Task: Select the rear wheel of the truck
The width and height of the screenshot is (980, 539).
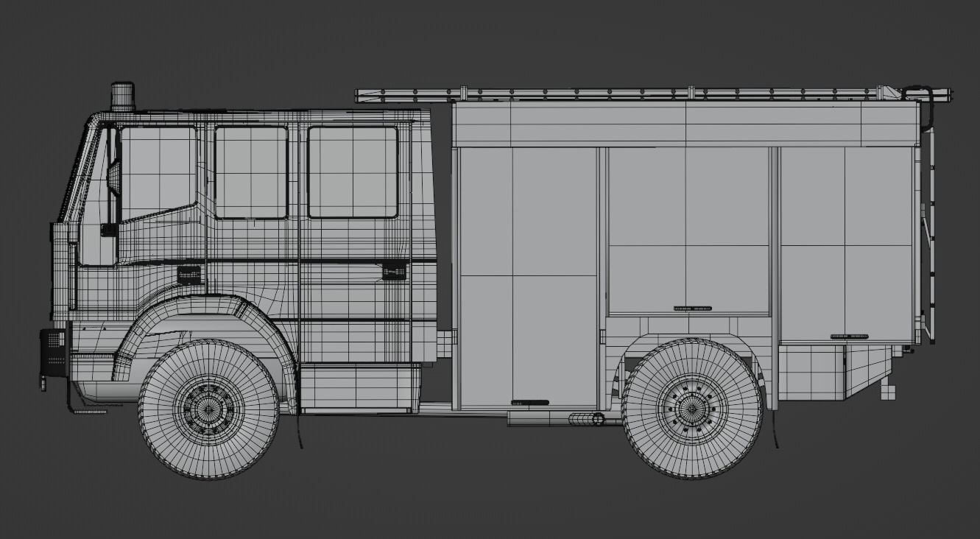Action: pos(692,409)
